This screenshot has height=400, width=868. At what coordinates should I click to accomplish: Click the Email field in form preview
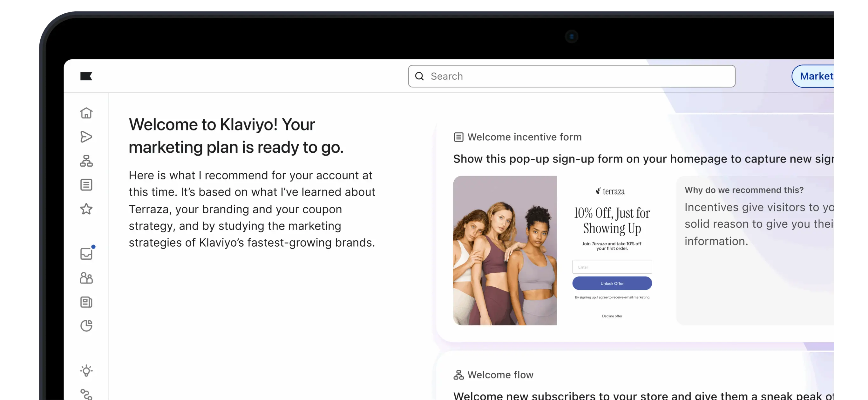click(x=612, y=267)
